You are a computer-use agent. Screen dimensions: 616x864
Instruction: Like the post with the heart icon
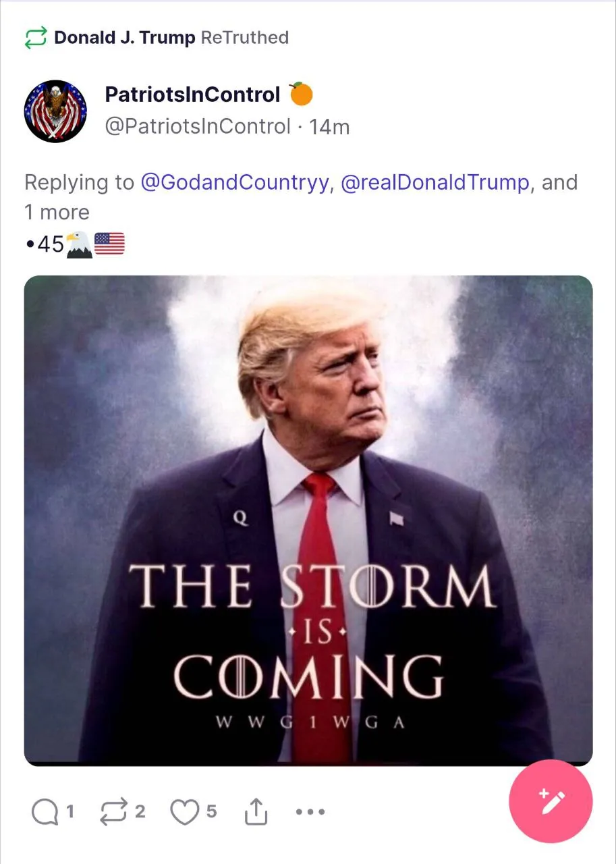click(184, 813)
